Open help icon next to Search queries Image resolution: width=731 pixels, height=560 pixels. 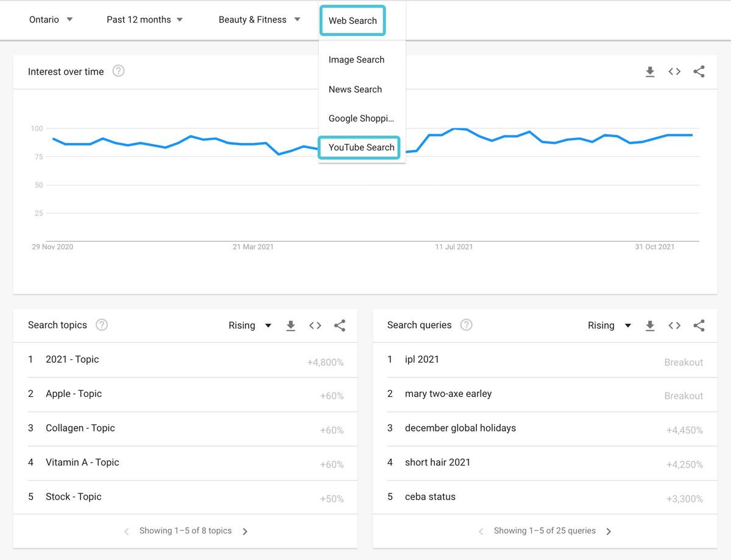pyautogui.click(x=466, y=325)
